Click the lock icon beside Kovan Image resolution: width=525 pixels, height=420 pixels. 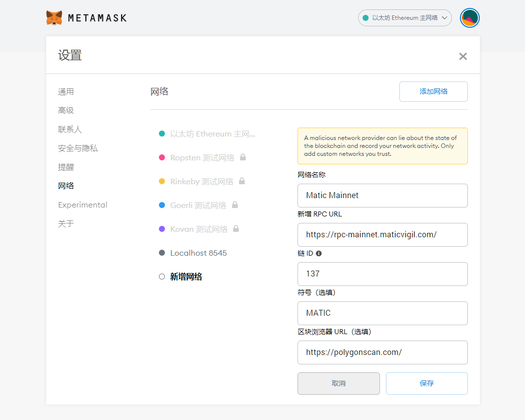coord(236,229)
